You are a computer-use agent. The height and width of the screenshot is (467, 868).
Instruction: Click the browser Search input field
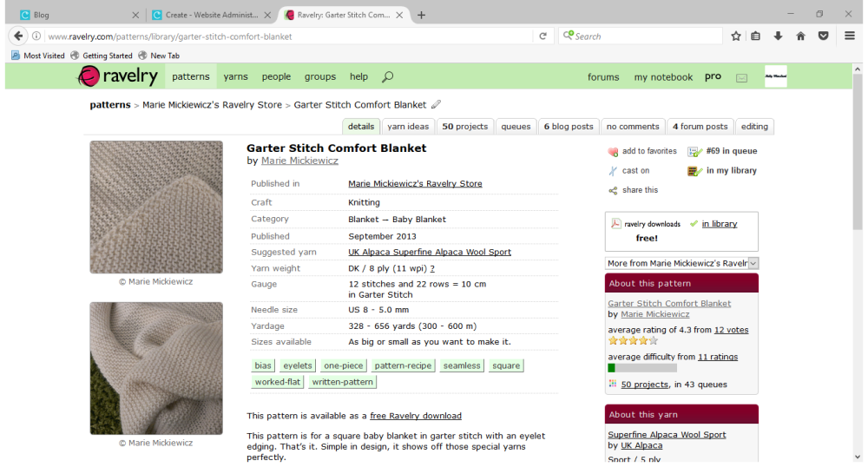click(x=641, y=36)
